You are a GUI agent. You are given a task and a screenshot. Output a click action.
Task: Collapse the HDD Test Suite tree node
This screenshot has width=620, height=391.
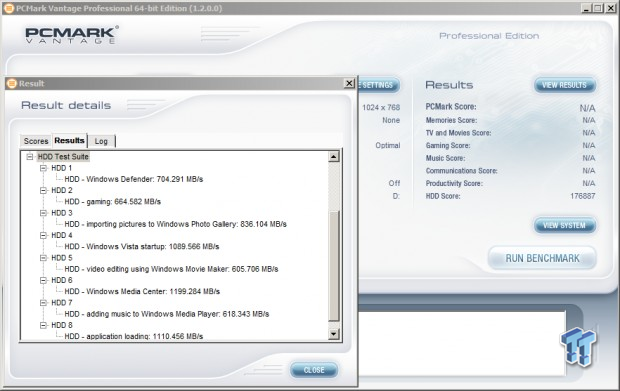click(x=30, y=157)
